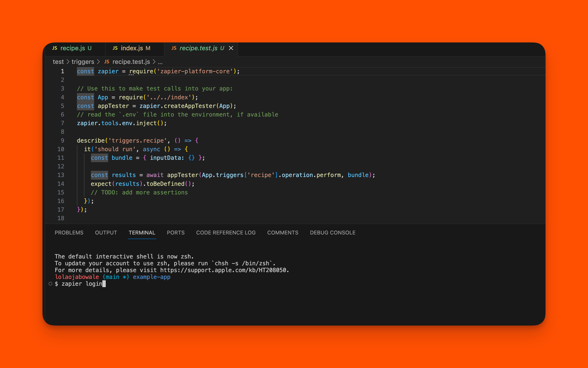Open the PROBLEMS panel tab
This screenshot has width=588, height=368.
[x=69, y=233]
